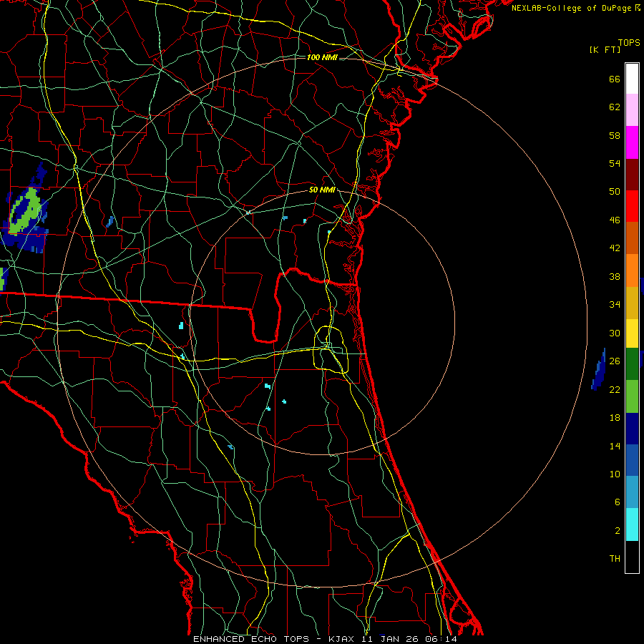Click the 06:14 timestamp in the footer
Screen dimensions: 644x644
coord(441,639)
